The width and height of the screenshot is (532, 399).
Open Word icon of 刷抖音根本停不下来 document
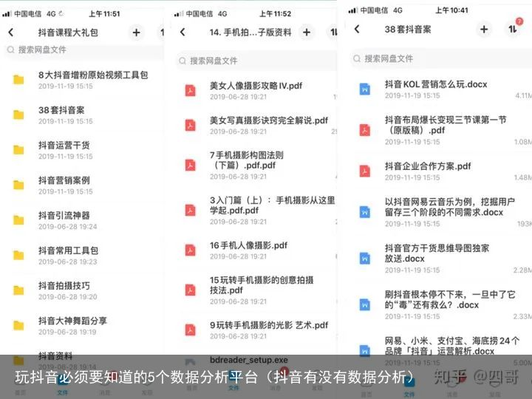coord(365,304)
